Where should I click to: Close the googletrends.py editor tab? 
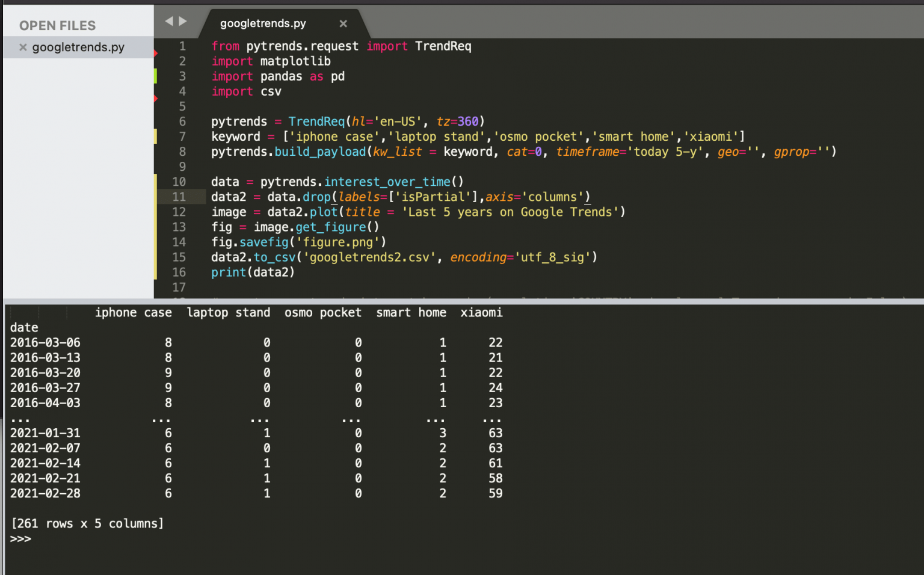click(x=343, y=23)
